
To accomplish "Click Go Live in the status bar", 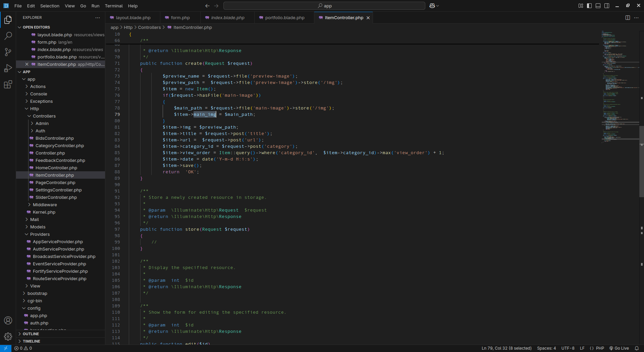I will (619, 348).
